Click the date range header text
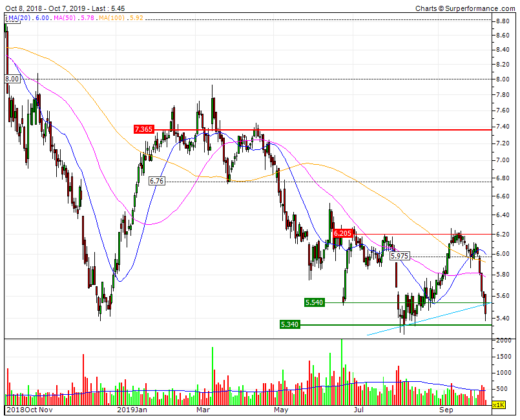The image size is (520, 420). coord(65,8)
